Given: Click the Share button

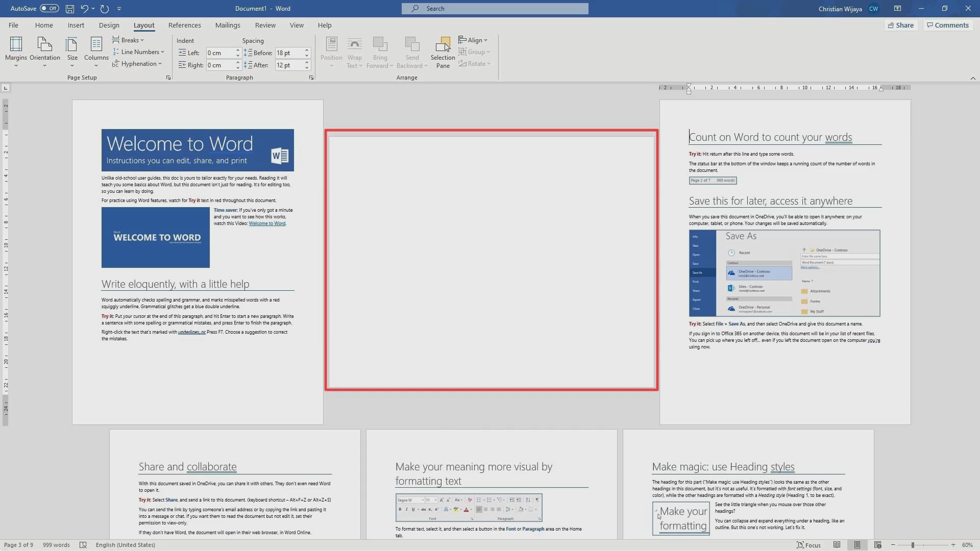Looking at the screenshot, I should tap(901, 25).
